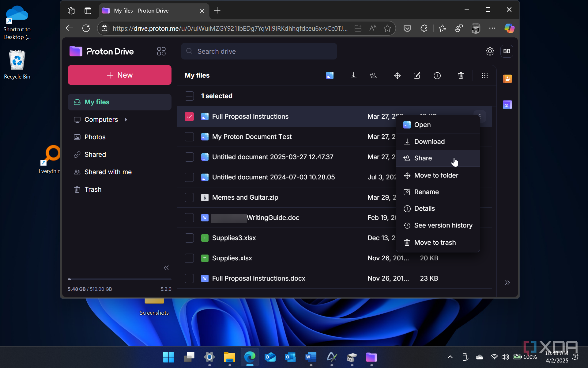Open Proton Drive settings gear

coord(490,51)
